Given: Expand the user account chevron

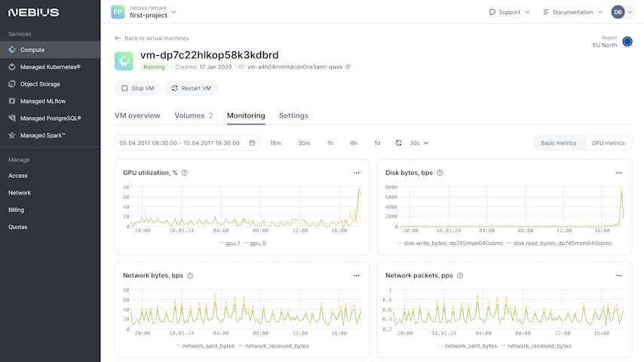Looking at the screenshot, I should (x=630, y=12).
